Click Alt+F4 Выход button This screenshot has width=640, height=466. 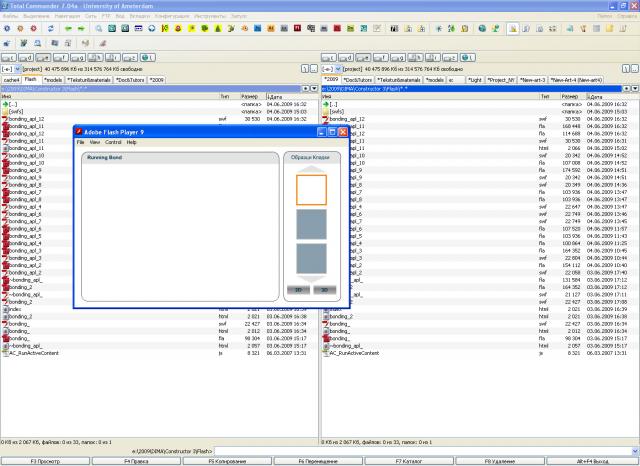pyautogui.click(x=593, y=462)
